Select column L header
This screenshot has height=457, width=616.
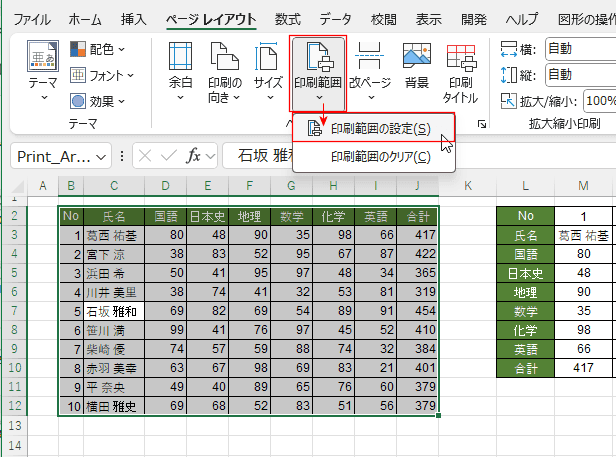pyautogui.click(x=525, y=185)
